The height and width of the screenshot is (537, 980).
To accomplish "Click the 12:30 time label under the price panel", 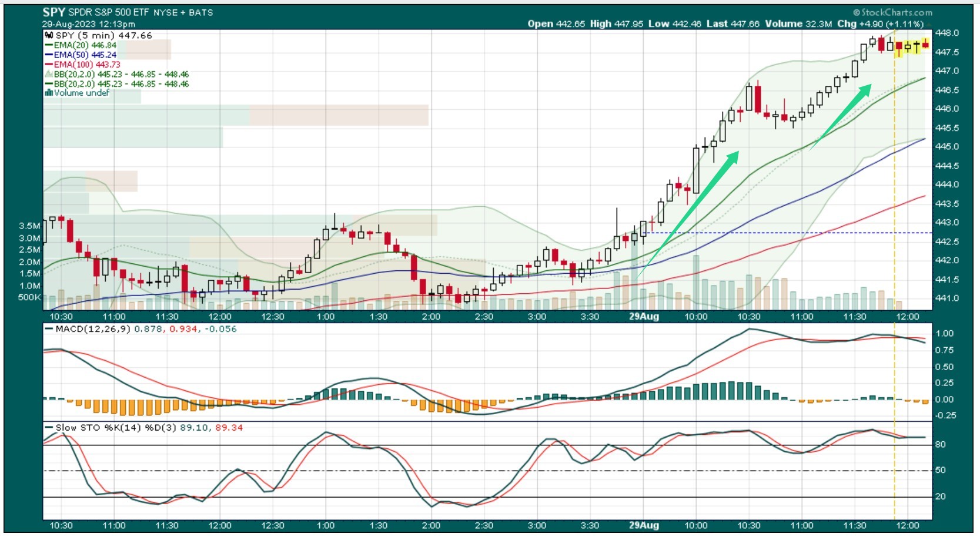I will pos(272,317).
